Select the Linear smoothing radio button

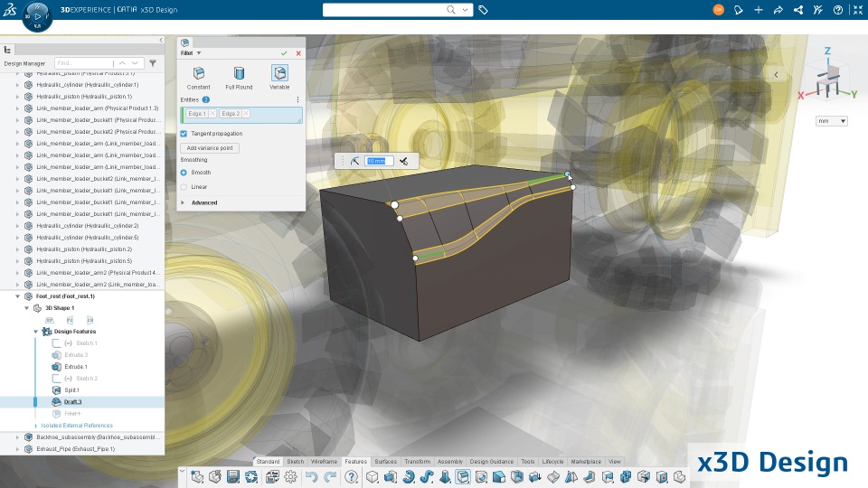coord(184,187)
